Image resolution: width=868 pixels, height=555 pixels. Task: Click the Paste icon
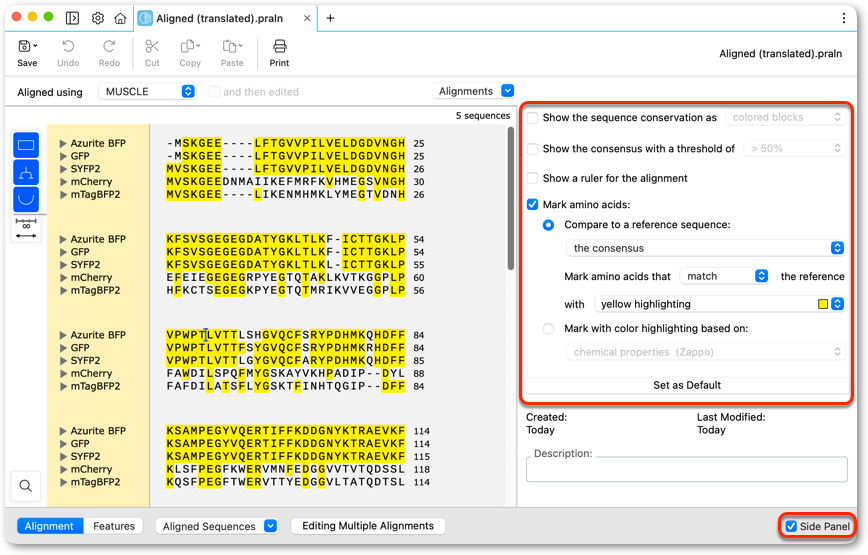tap(232, 46)
